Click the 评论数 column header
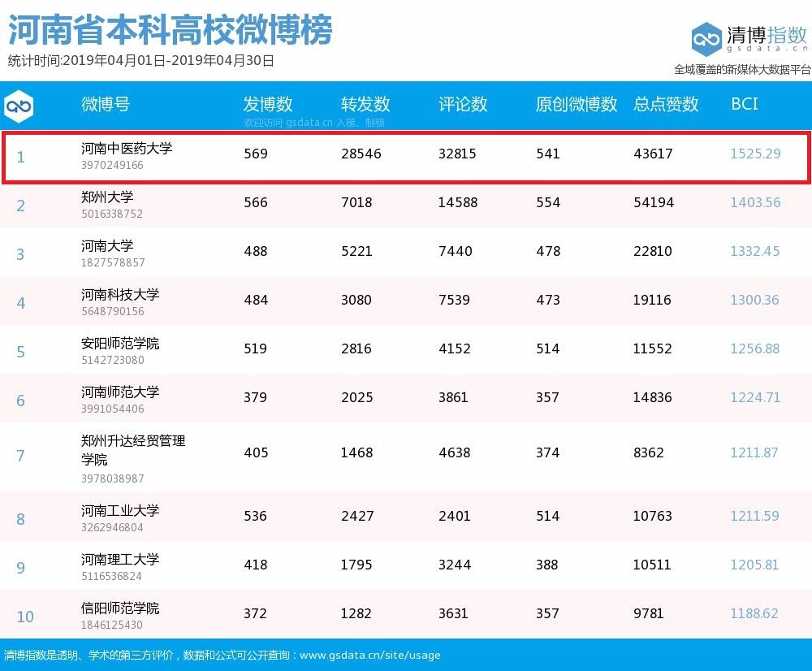 click(x=463, y=105)
